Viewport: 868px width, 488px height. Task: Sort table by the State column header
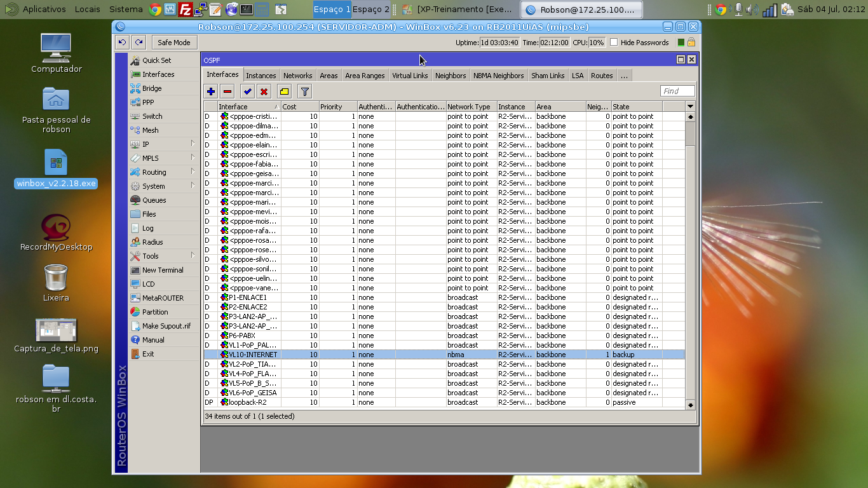(x=637, y=107)
